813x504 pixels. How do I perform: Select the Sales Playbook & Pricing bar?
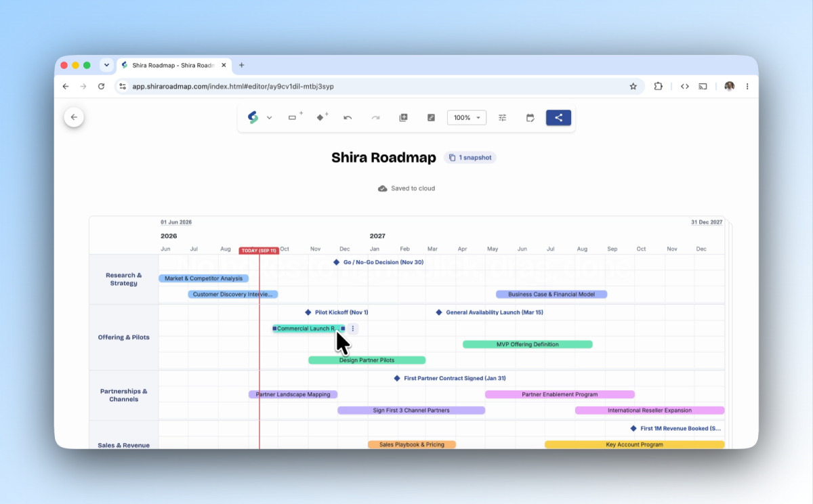point(412,445)
